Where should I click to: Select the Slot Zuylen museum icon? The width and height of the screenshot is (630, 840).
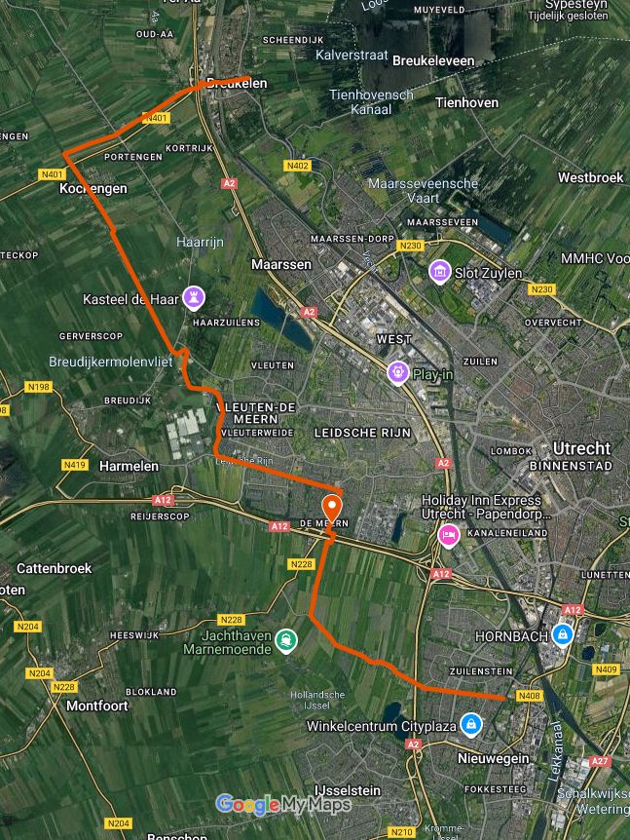(439, 272)
